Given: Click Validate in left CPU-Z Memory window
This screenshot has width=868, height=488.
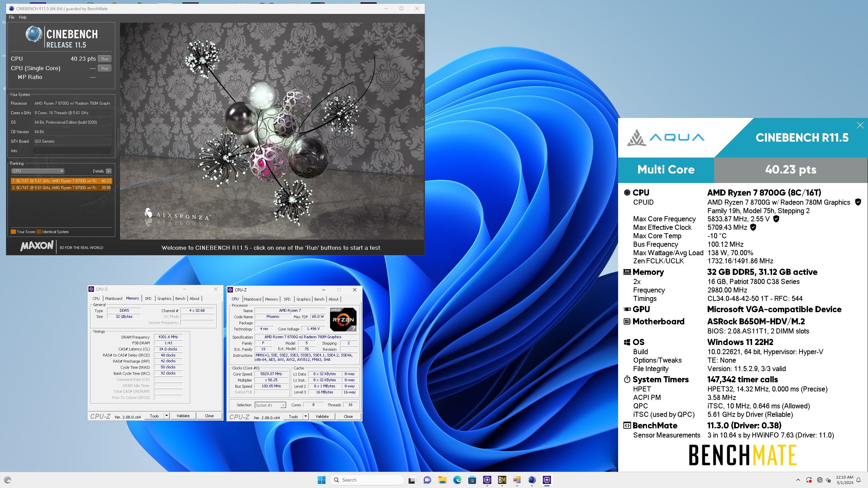Looking at the screenshot, I should click(183, 416).
